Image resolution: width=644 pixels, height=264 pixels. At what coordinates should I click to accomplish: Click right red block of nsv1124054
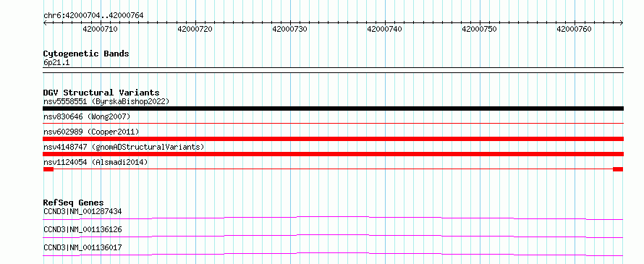pos(618,169)
